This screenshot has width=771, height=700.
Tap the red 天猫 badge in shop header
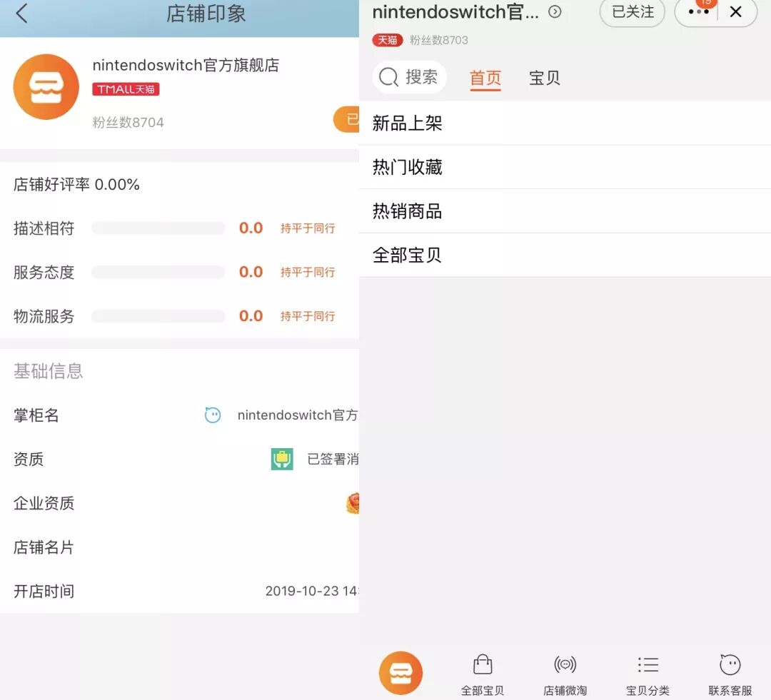pyautogui.click(x=388, y=40)
